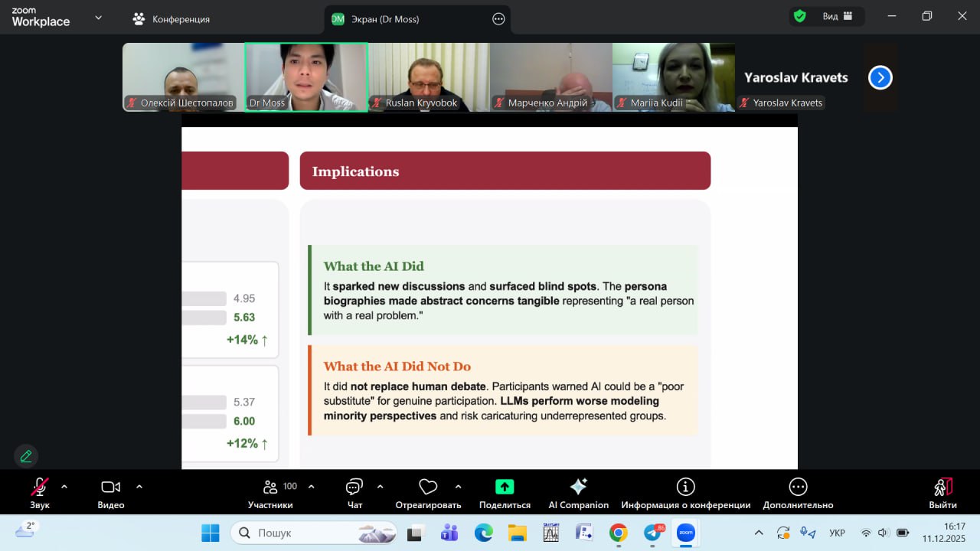This screenshot has height=551, width=980.
Task: Select Марченко Андрій's video thumbnail
Action: tap(551, 77)
